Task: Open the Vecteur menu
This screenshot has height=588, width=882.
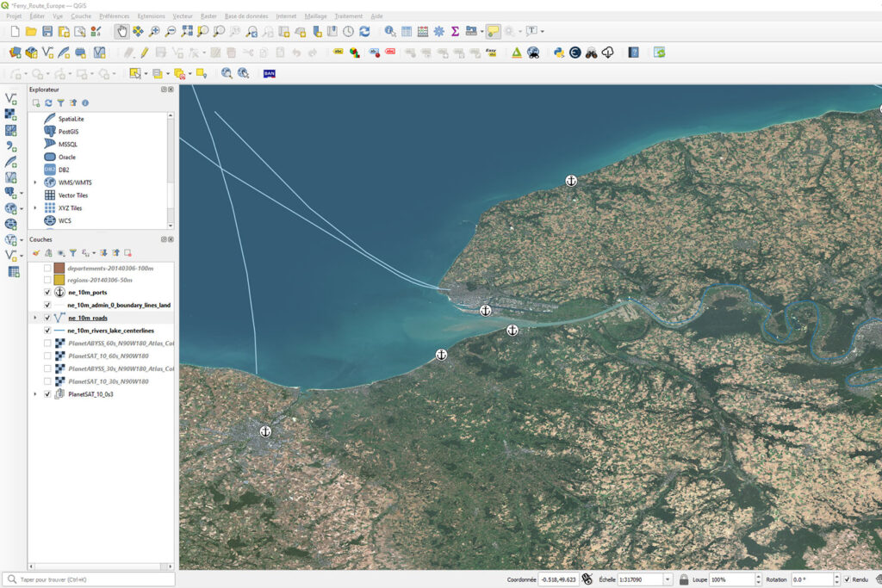Action: [x=183, y=16]
